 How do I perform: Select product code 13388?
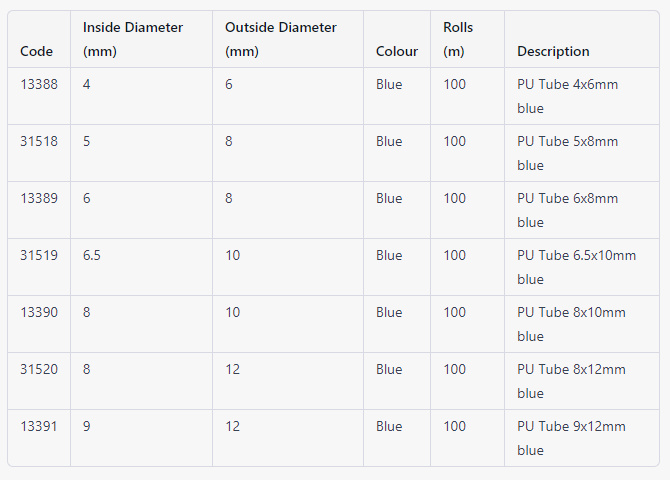click(39, 84)
